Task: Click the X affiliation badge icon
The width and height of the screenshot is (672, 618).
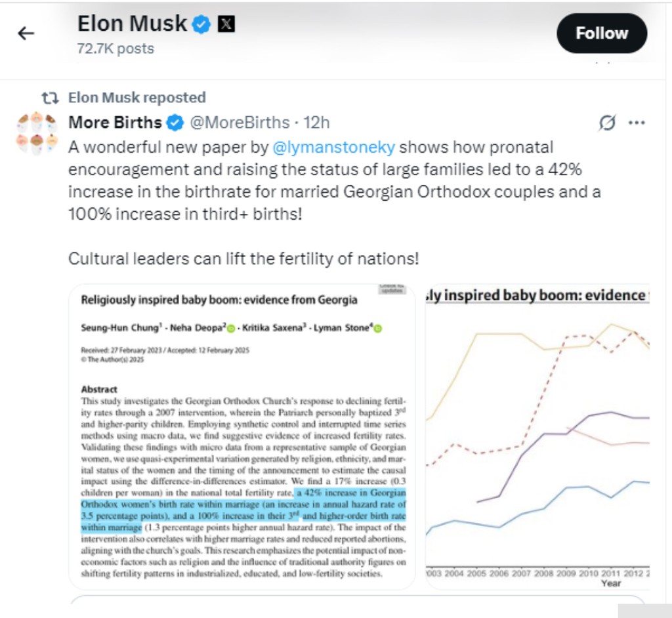Action: (226, 25)
